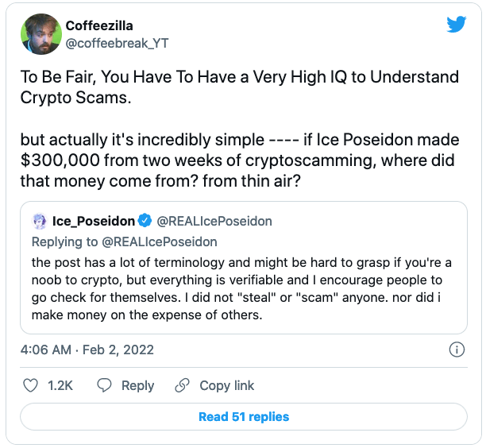Click the copy link chain icon
The height and width of the screenshot is (448, 486).
pos(182,385)
